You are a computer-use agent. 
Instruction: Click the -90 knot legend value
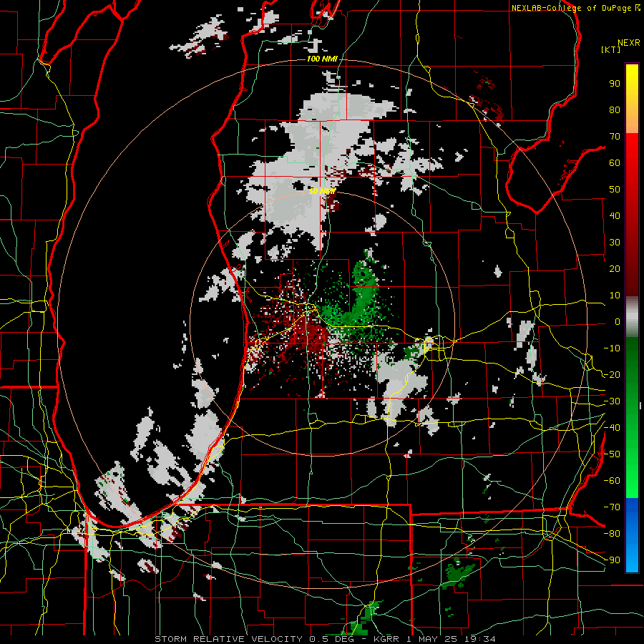click(612, 560)
